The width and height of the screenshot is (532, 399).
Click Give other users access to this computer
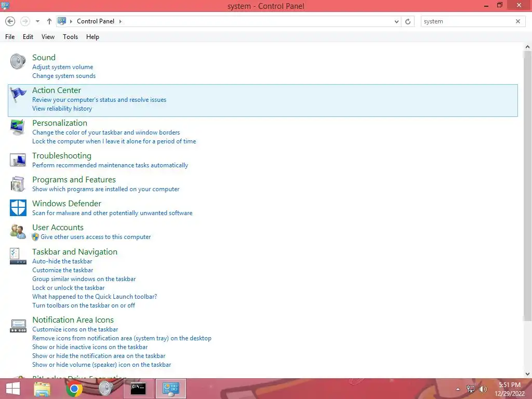[96, 237]
